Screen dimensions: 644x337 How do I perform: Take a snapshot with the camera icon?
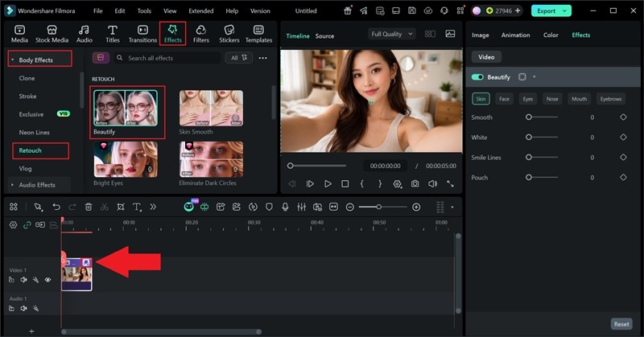coord(415,183)
